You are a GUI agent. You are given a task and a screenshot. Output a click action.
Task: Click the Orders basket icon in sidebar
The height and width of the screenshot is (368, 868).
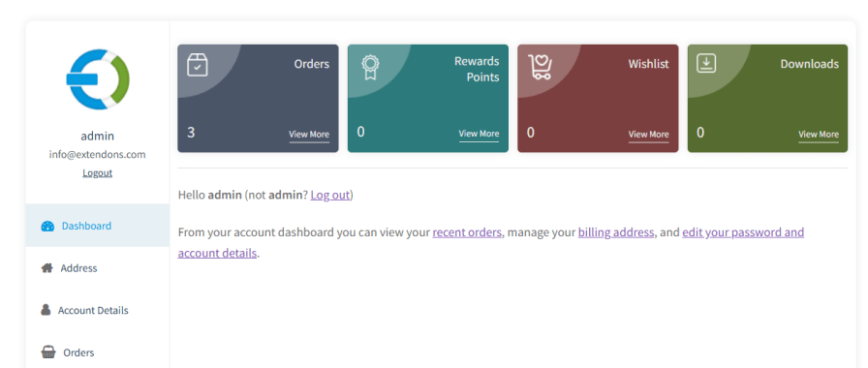[48, 353]
